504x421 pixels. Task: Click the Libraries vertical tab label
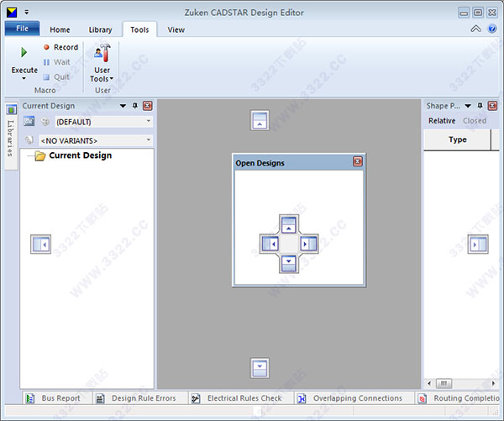[10, 139]
